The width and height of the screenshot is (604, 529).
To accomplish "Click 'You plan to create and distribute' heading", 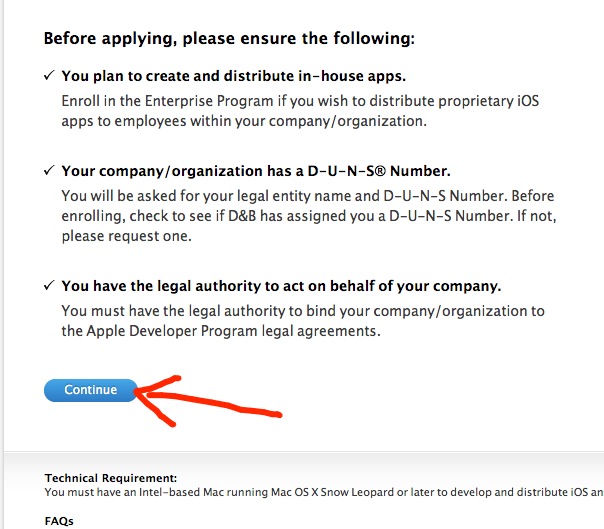I will [233, 76].
